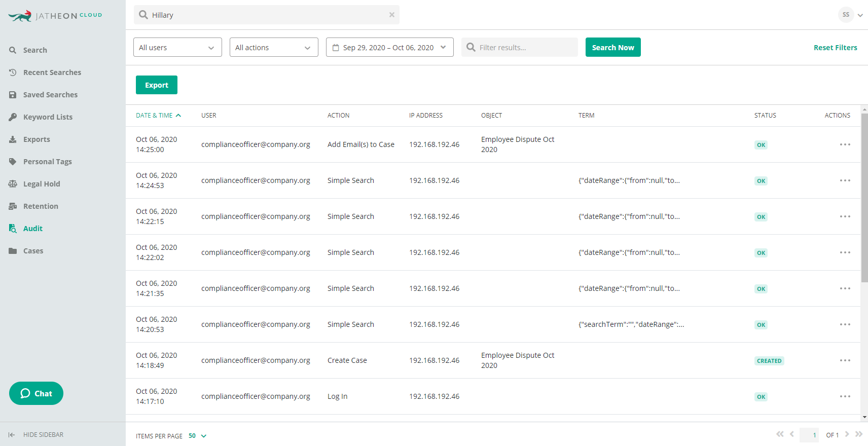Click the searchTerm term text at 14:20:53
This screenshot has height=446, width=868.
(631, 324)
